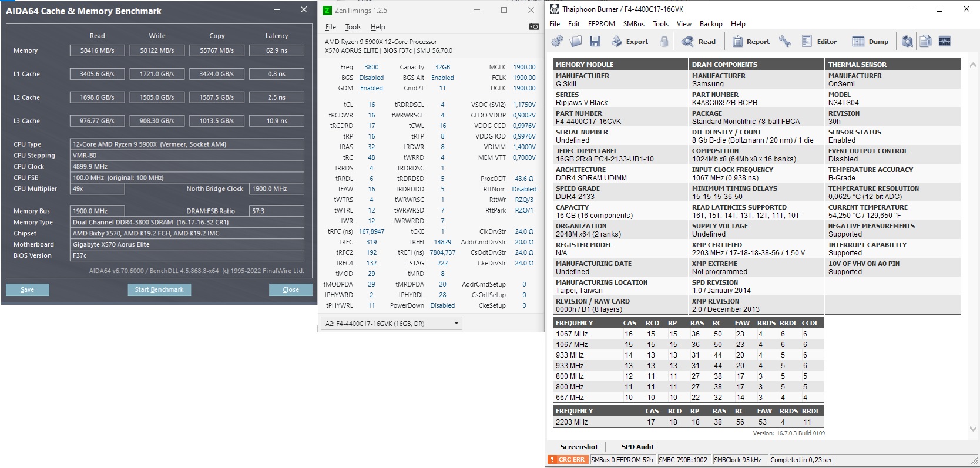Open the File menu in Thaiphoon Burner
This screenshot has height=468, width=980.
(x=555, y=24)
